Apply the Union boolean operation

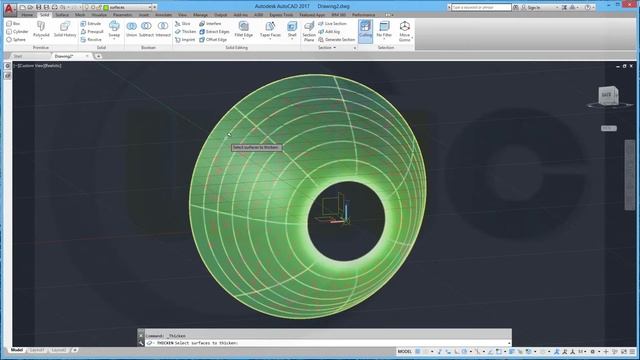pyautogui.click(x=131, y=30)
